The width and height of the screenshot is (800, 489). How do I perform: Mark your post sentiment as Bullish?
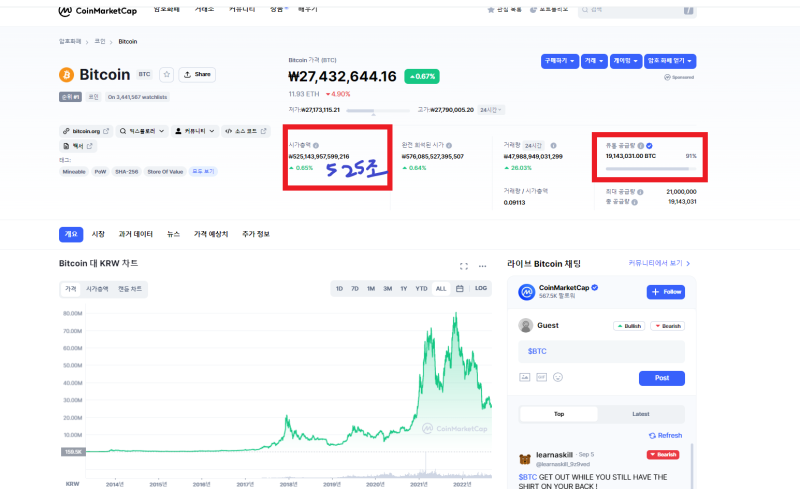629,326
